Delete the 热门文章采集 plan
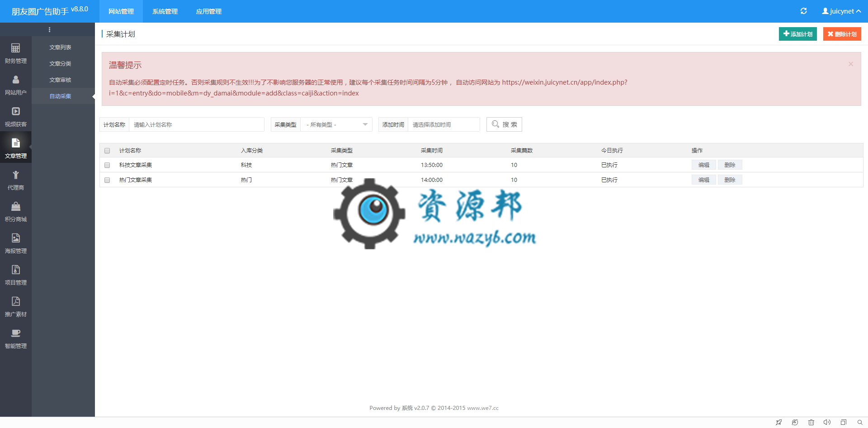Image resolution: width=868 pixels, height=428 pixels. (x=730, y=180)
